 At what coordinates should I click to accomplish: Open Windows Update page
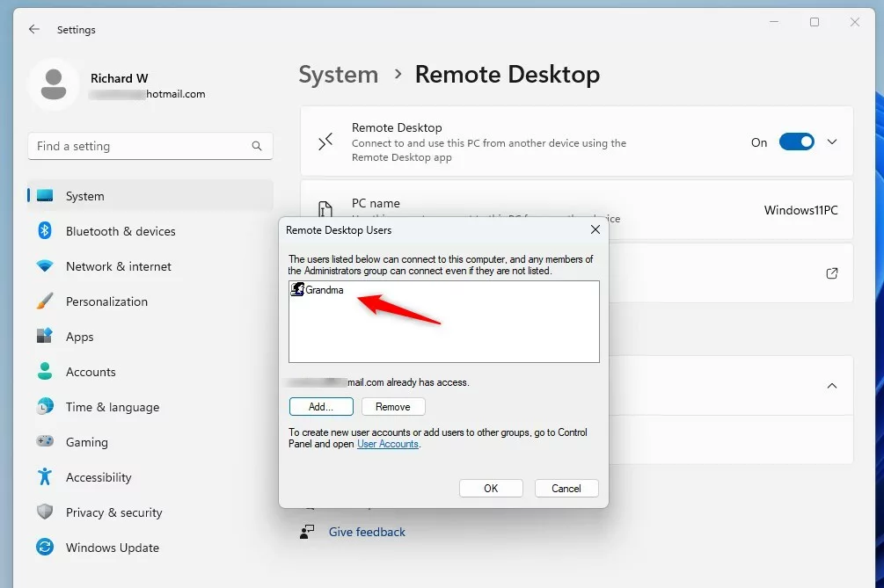click(150, 547)
